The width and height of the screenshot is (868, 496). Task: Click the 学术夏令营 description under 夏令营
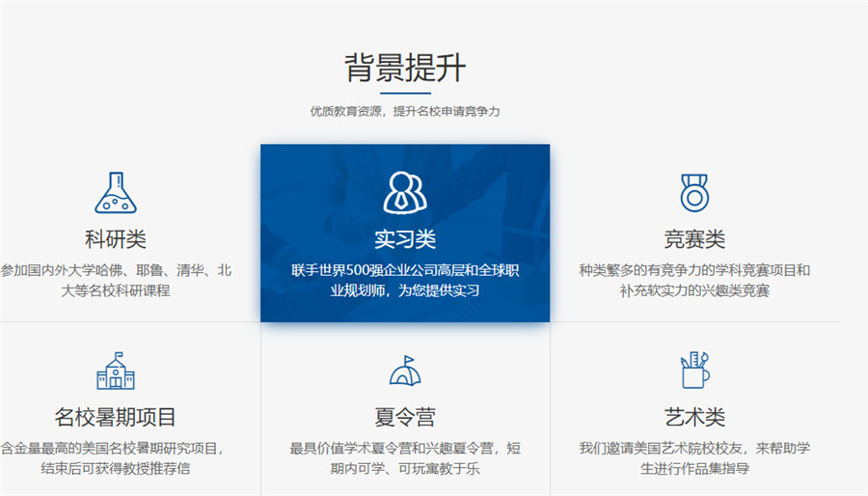[x=405, y=458]
